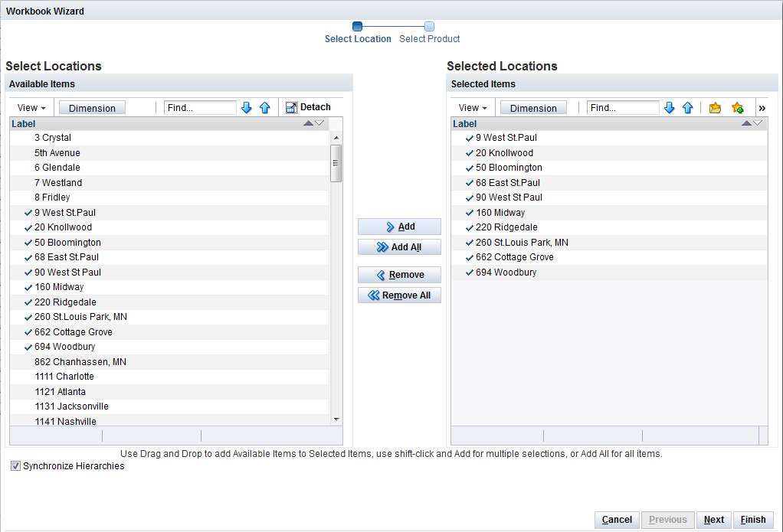Open the View menu in Available Items

(x=31, y=108)
